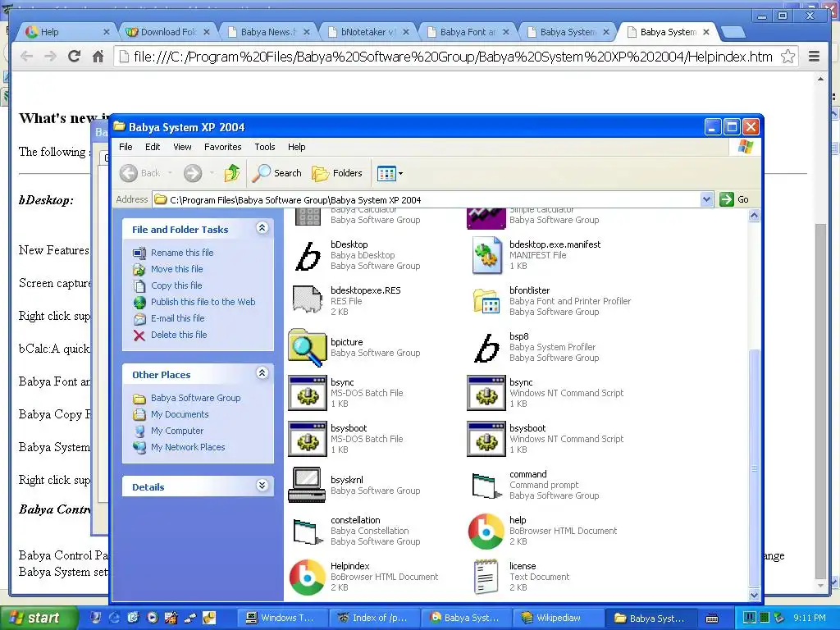This screenshot has width=840, height=630.
Task: Click the Explorer file list scrollbar up arrow
Action: pos(754,216)
